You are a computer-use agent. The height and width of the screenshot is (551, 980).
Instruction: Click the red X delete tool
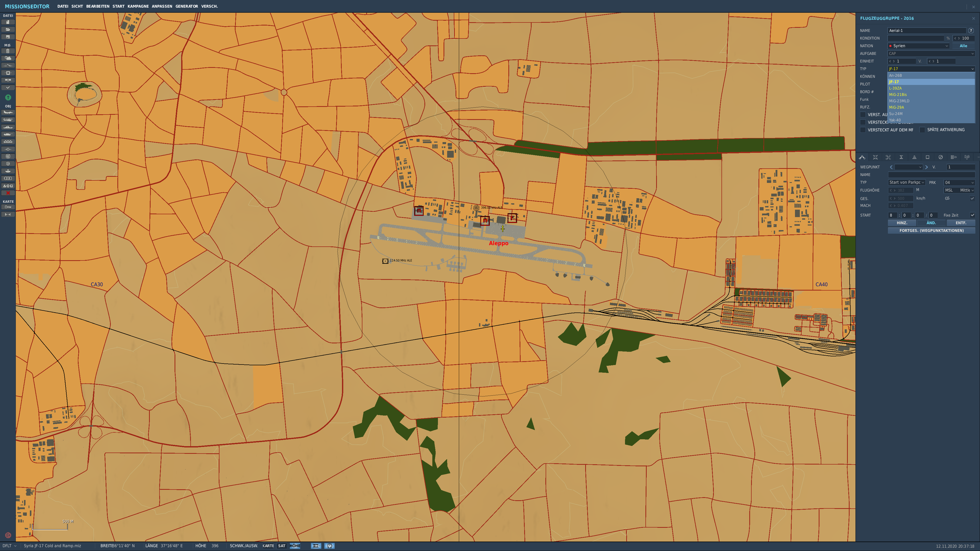click(x=8, y=193)
